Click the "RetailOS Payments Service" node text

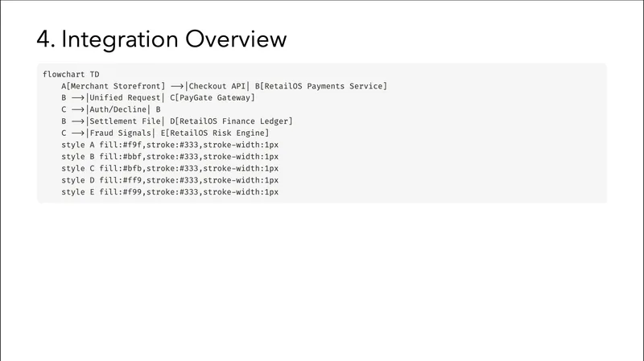[x=323, y=86]
